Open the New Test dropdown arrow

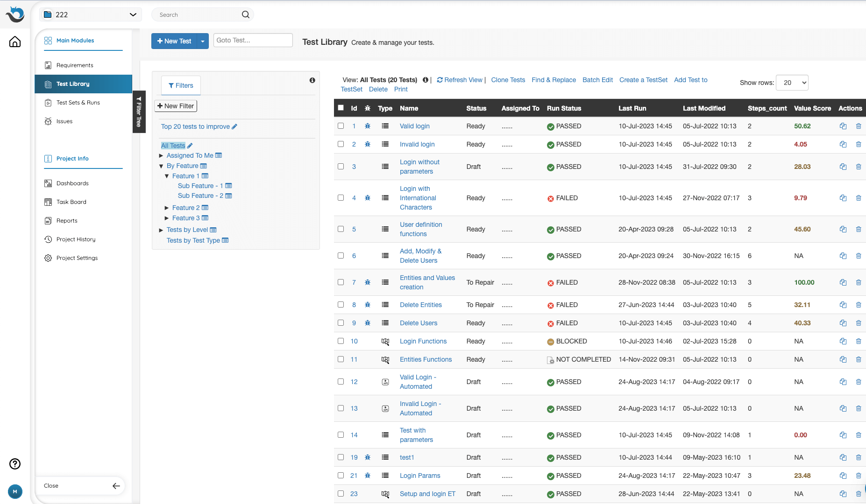pyautogui.click(x=203, y=41)
